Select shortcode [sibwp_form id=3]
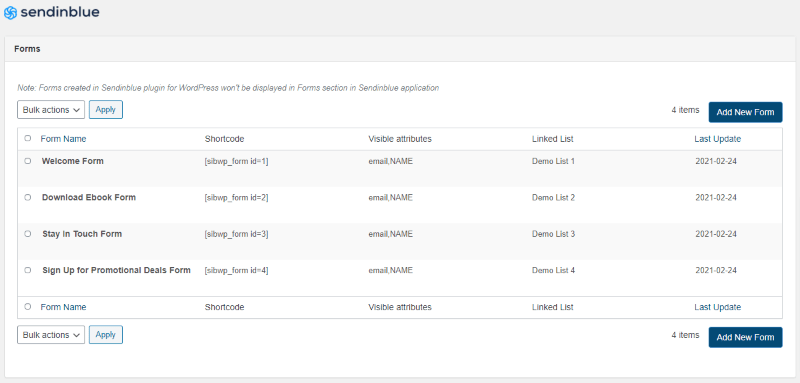Viewport: 800px width, 383px height. (x=236, y=234)
